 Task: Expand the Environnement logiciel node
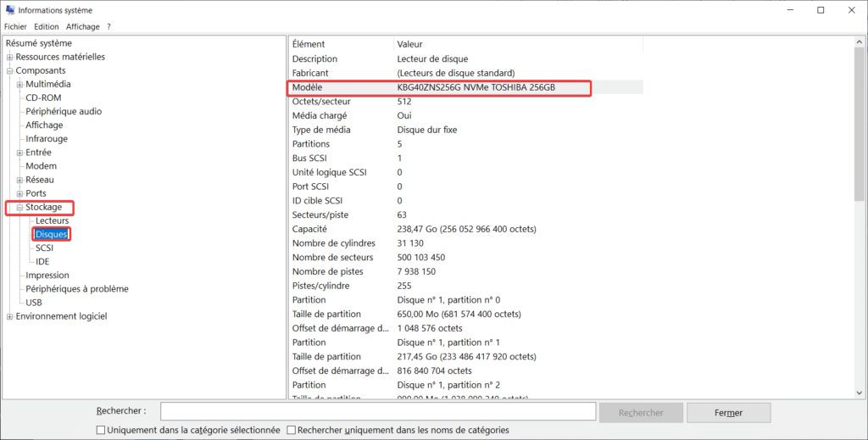point(10,316)
